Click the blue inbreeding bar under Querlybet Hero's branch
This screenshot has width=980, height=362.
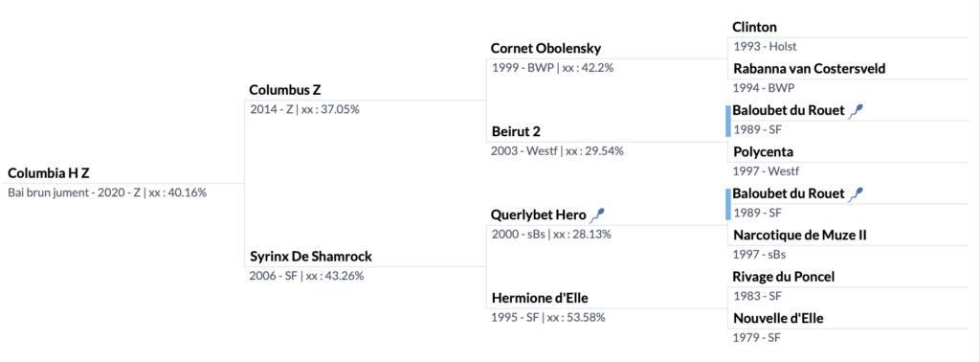coord(727,204)
